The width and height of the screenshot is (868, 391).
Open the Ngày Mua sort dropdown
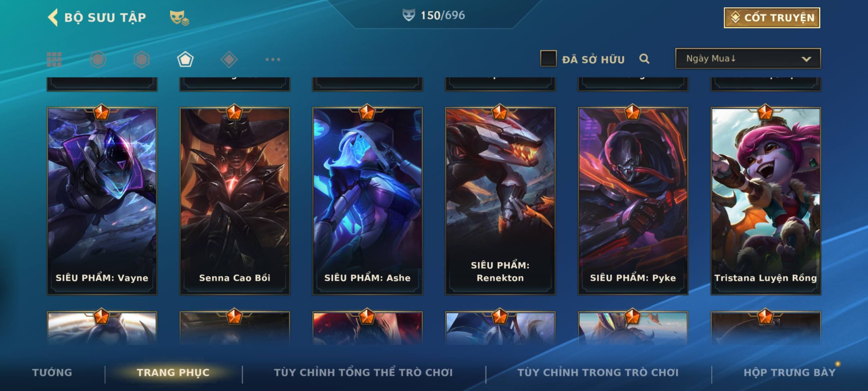pos(748,58)
